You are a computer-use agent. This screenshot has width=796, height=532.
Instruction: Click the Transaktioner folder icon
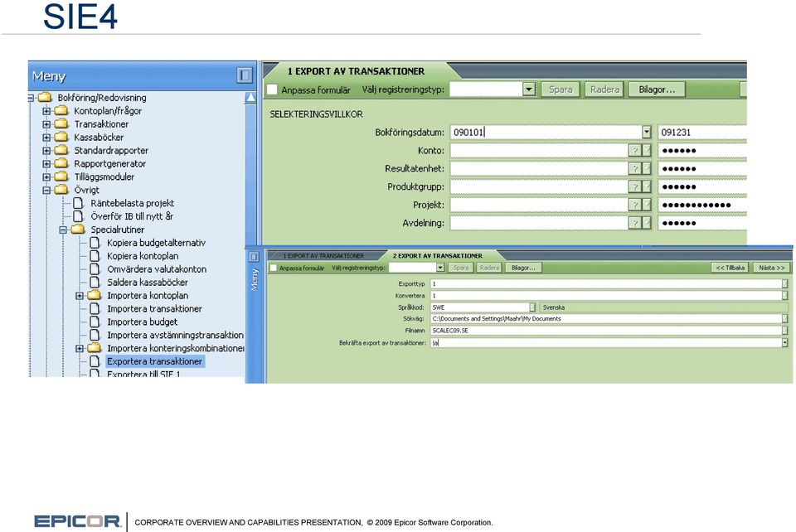[x=61, y=123]
